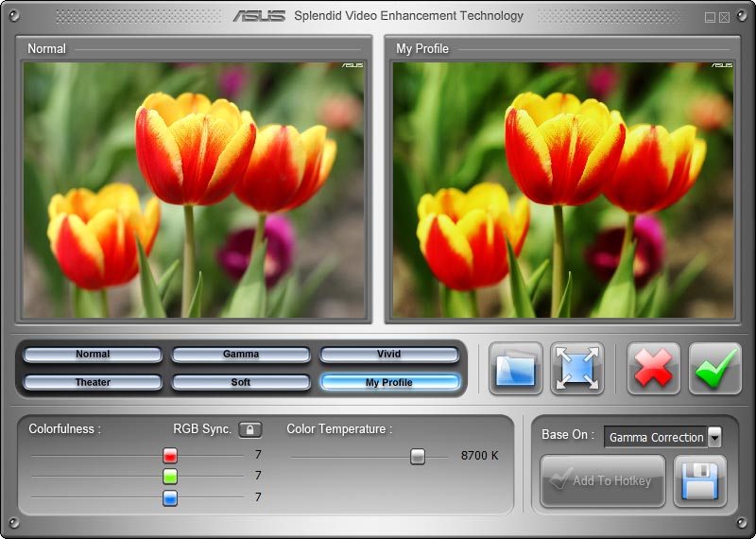Click the ASUS logo in the title bar
756x539 pixels.
click(259, 16)
